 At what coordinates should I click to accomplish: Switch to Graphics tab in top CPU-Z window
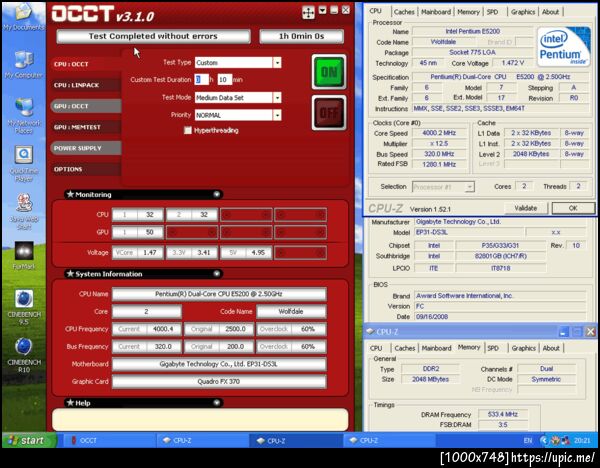point(523,12)
